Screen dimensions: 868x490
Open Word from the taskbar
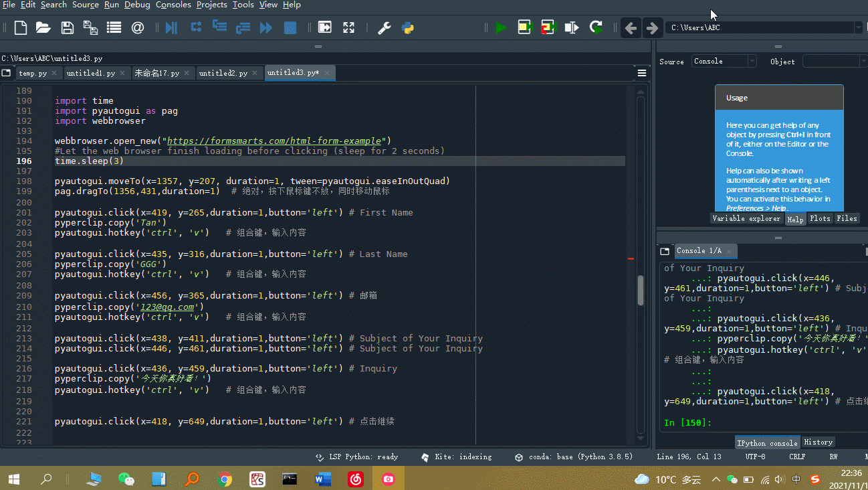point(323,479)
